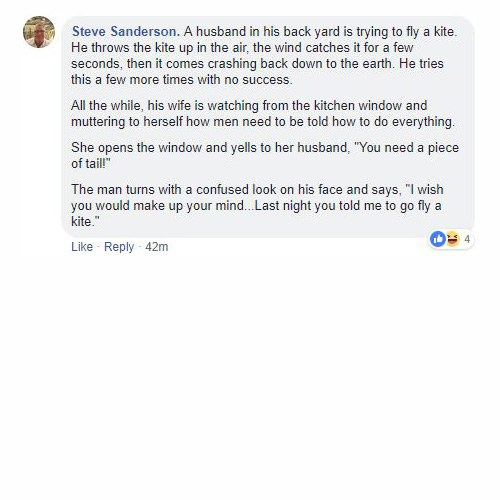Click the phrase "A husband in his back yard"
Screen dimensions: 500x500
click(262, 32)
